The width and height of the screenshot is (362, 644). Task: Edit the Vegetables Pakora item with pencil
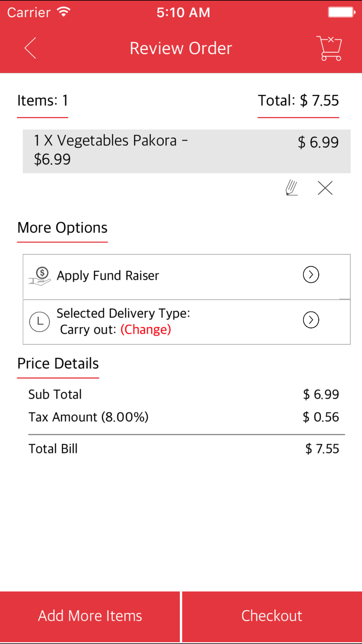point(291,188)
